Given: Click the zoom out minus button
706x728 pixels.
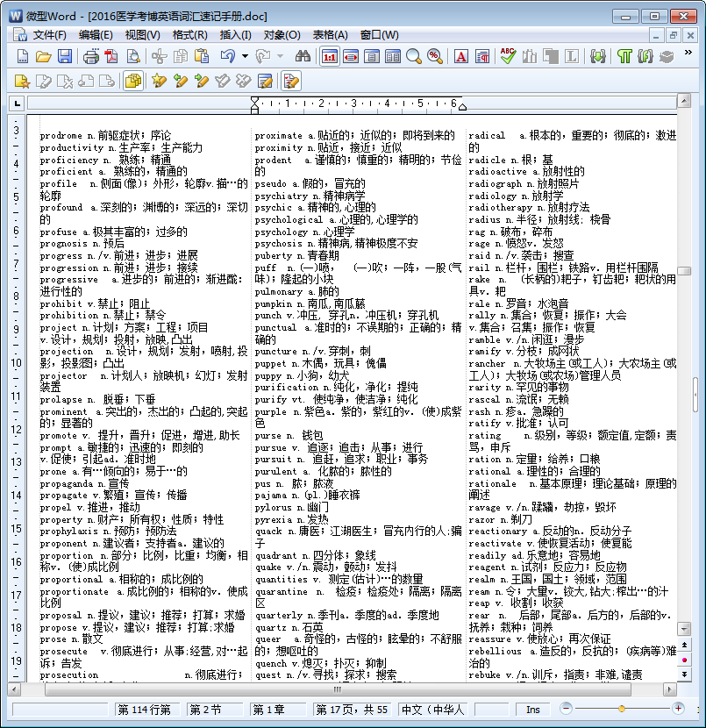Looking at the screenshot, I should tap(566, 709).
